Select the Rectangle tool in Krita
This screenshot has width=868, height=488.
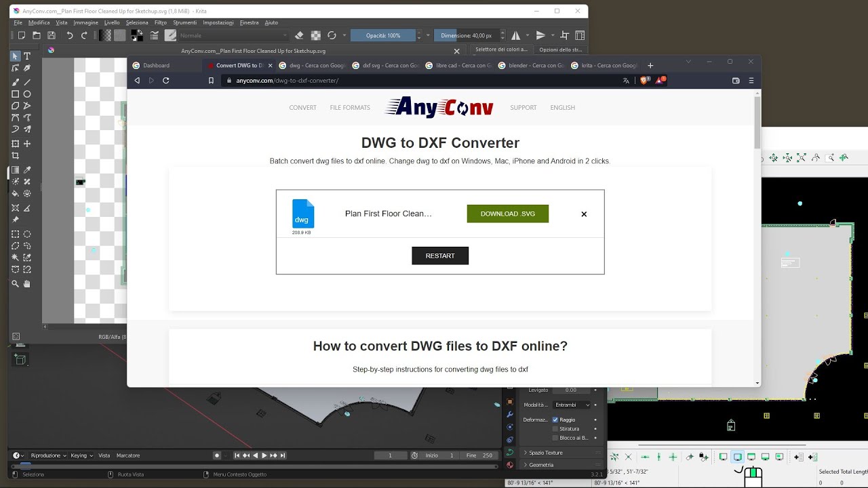click(16, 94)
